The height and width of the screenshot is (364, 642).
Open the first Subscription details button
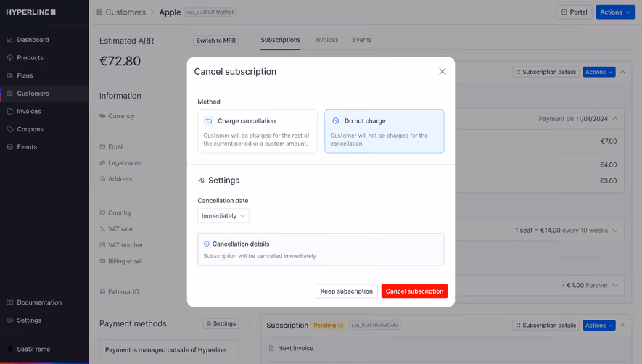point(546,72)
